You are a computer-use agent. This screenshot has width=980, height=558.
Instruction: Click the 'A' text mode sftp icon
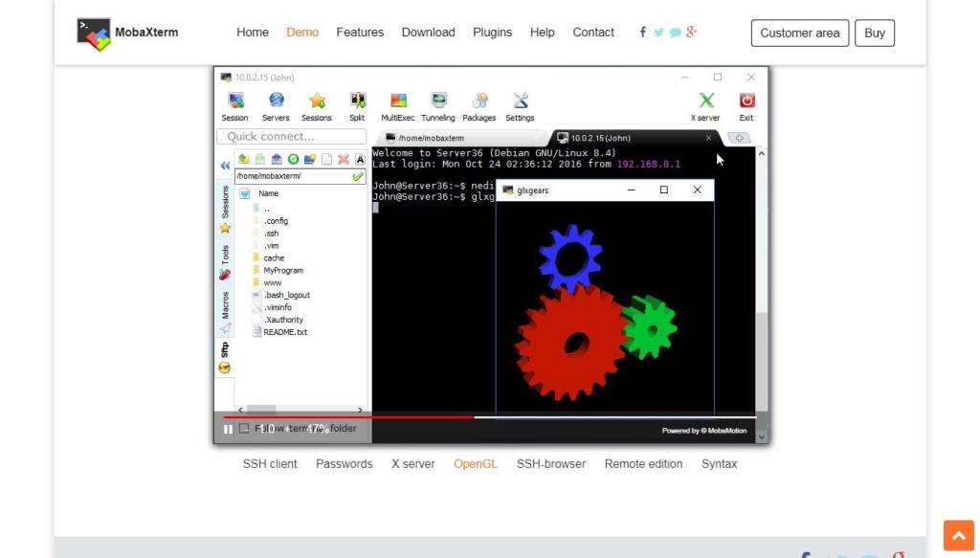pyautogui.click(x=360, y=159)
